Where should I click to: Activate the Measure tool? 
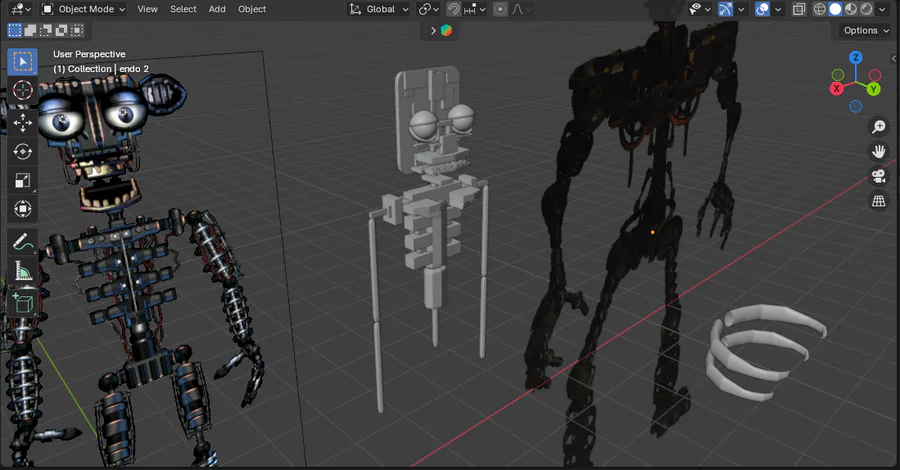(x=22, y=270)
